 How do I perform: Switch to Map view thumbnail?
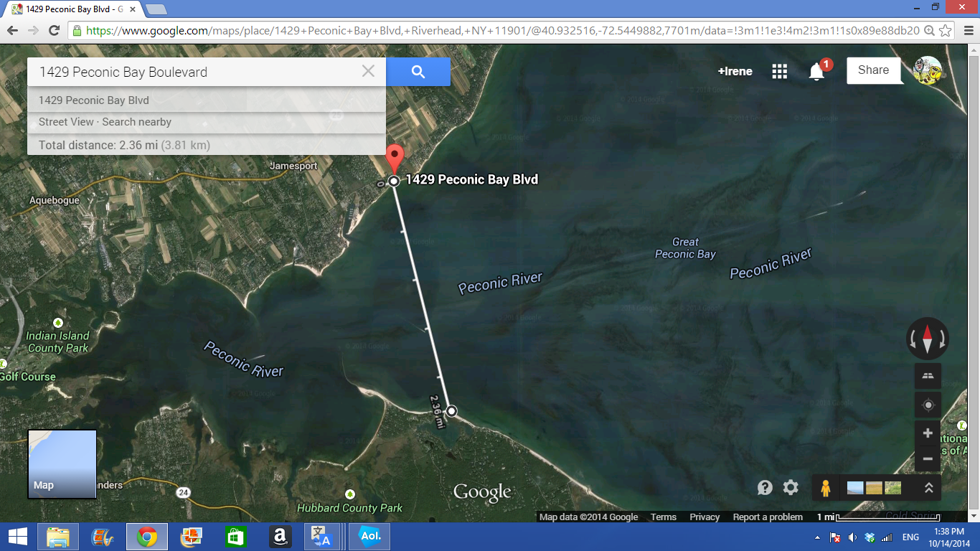click(x=62, y=463)
